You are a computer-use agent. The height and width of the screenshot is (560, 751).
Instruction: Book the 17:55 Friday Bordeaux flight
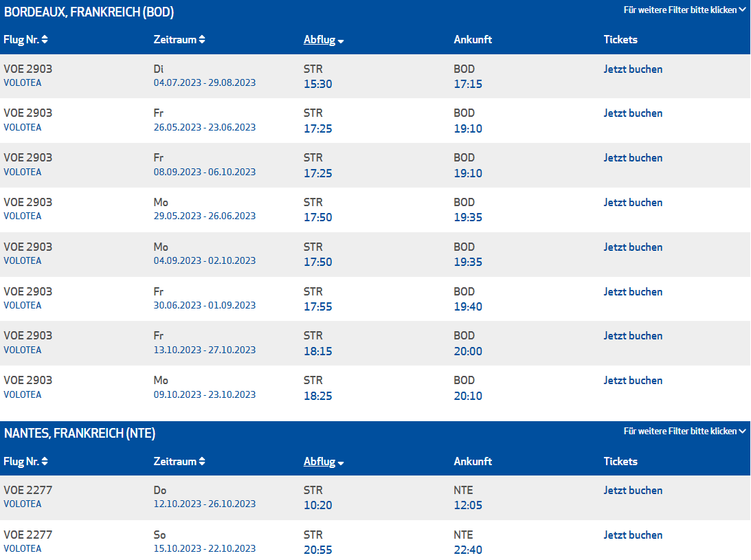[x=633, y=292]
